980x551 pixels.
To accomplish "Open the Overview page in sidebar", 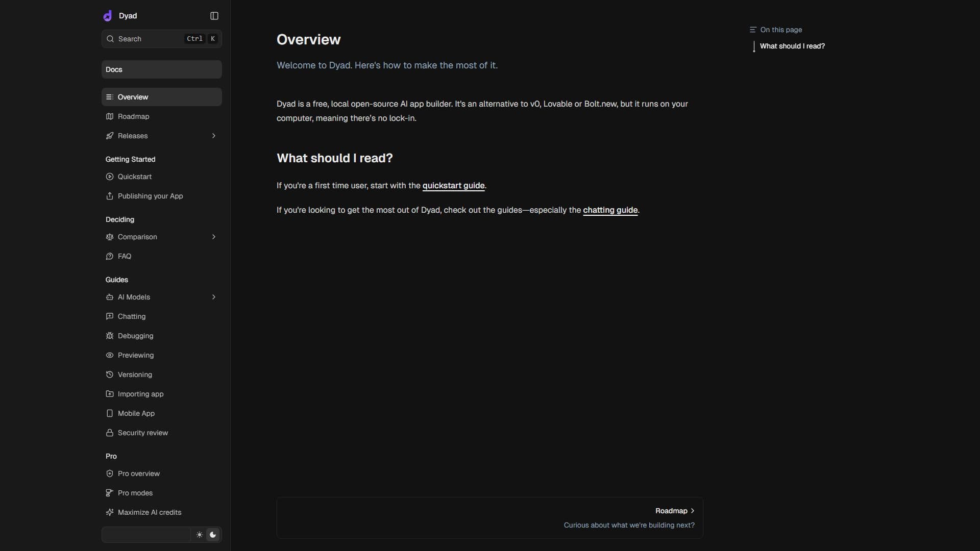I will click(x=162, y=97).
